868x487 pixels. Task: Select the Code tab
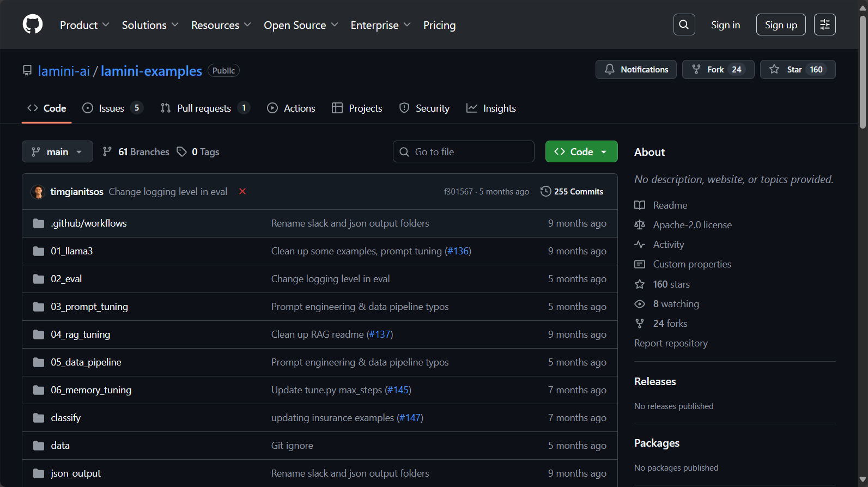(47, 108)
